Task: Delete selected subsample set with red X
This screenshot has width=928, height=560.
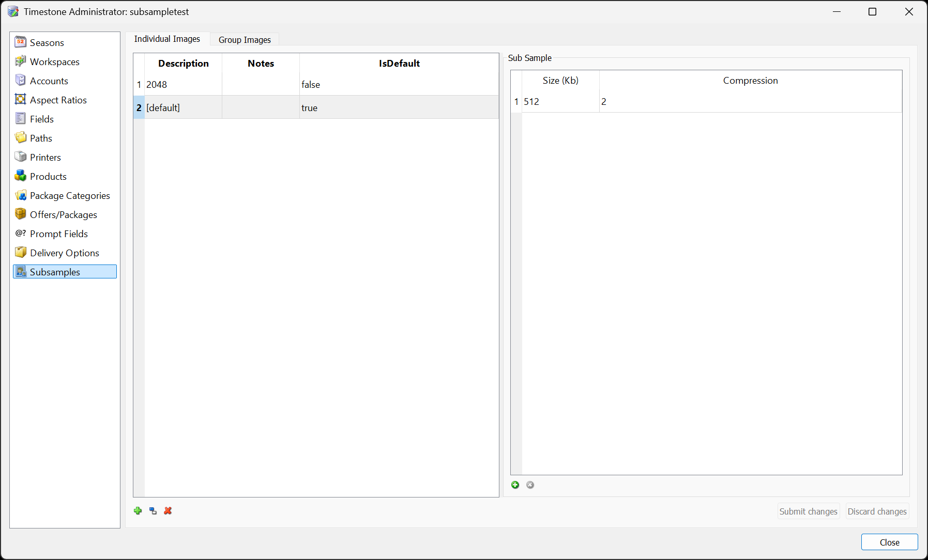Action: point(168,511)
